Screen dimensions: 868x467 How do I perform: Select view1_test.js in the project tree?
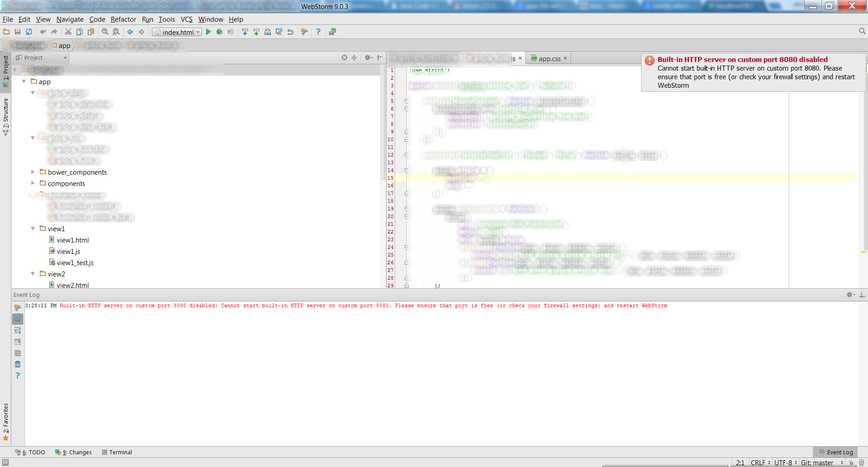71,262
